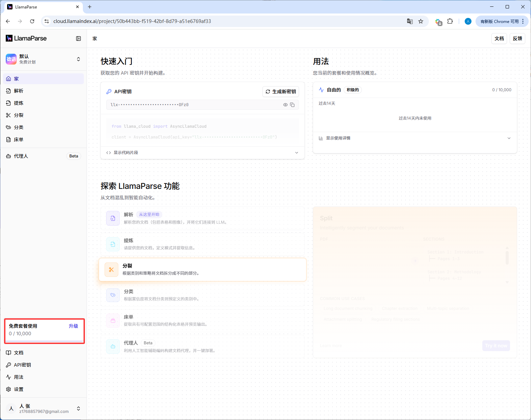Click the translation extension icon in toolbar
Image resolution: width=531 pixels, height=420 pixels.
pyautogui.click(x=439, y=22)
